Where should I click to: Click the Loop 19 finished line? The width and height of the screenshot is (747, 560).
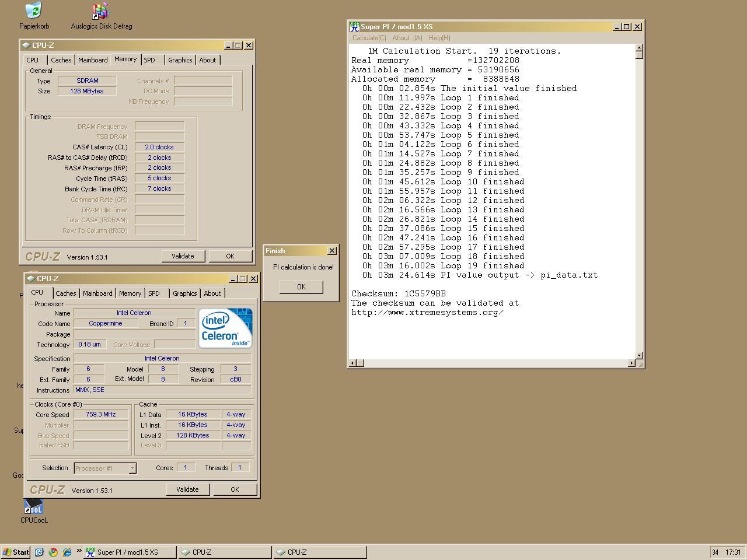(x=443, y=265)
